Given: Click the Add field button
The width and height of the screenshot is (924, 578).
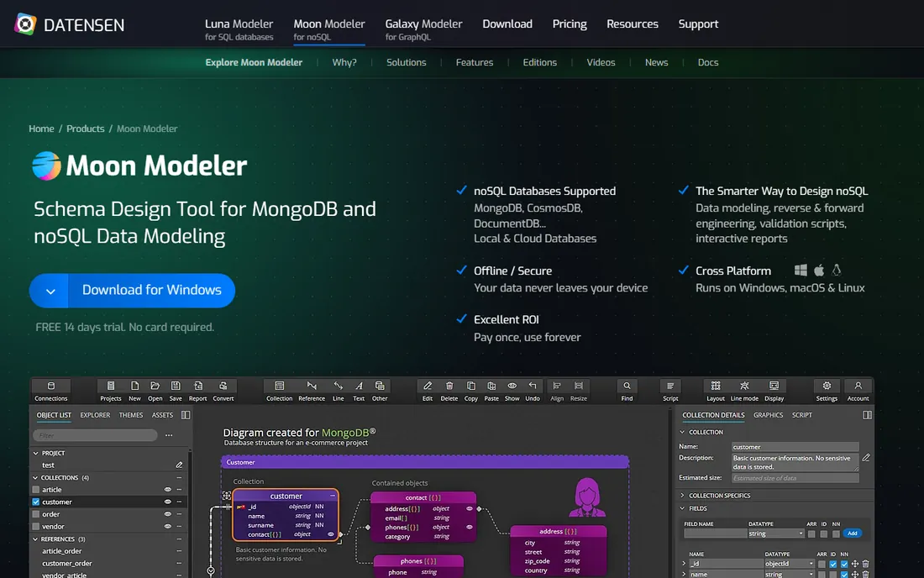Looking at the screenshot, I should coord(852,533).
